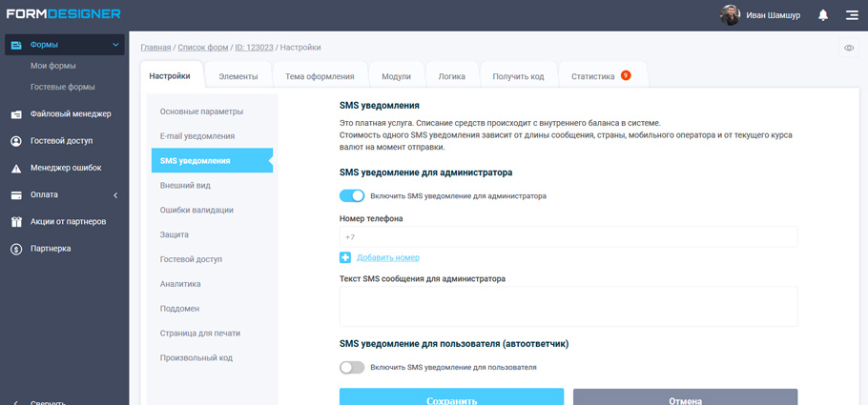The height and width of the screenshot is (405, 868).
Task: Open the Тема оформления tab
Action: (x=320, y=77)
